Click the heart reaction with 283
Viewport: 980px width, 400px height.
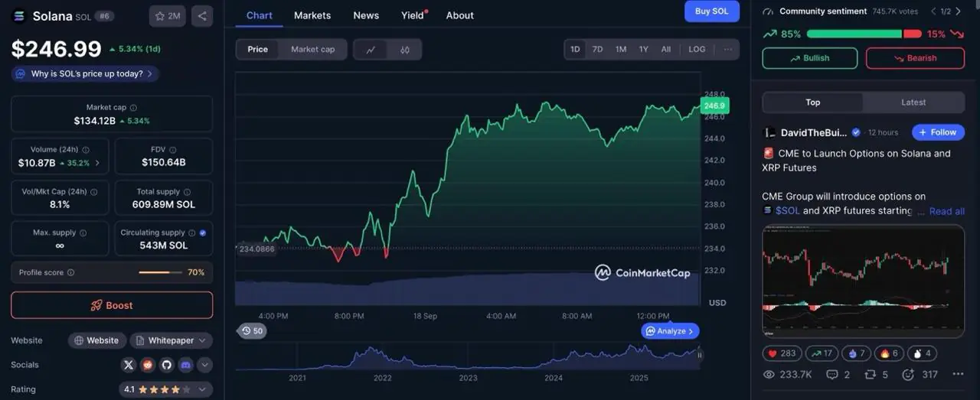click(781, 353)
